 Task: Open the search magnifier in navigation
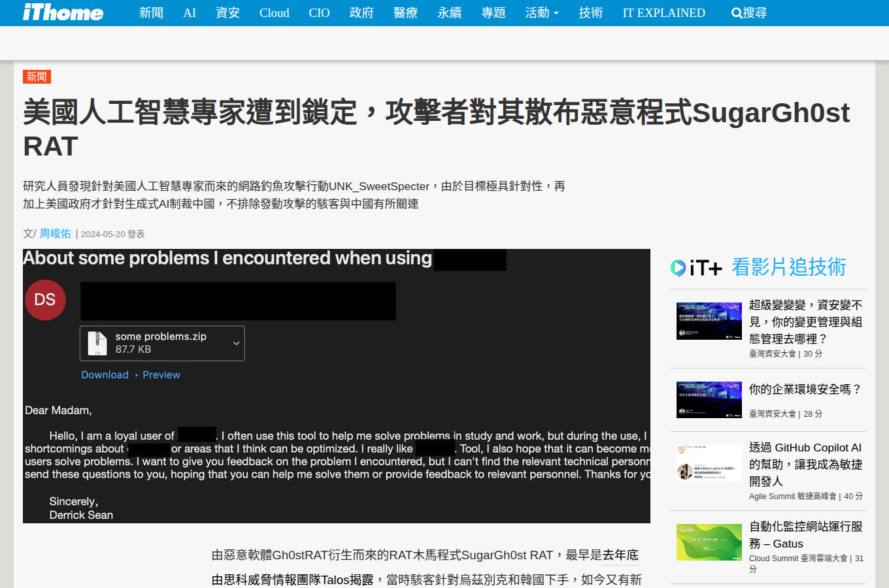tap(748, 13)
